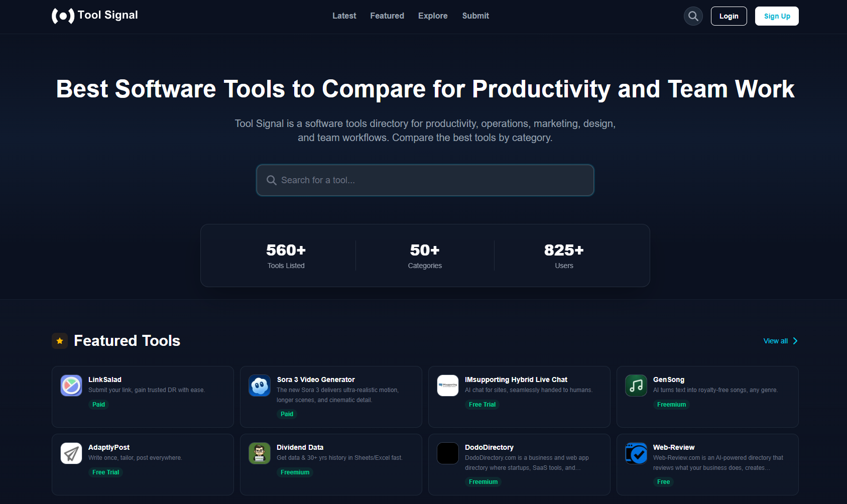Click the Sora 3 Video Generator icon
847x504 pixels.
click(259, 386)
